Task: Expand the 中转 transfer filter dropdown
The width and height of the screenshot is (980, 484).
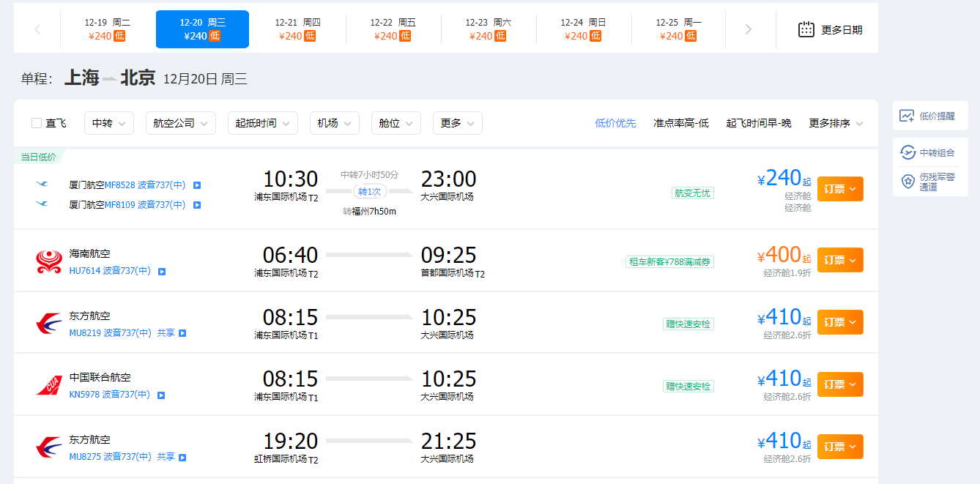Action: pos(109,123)
